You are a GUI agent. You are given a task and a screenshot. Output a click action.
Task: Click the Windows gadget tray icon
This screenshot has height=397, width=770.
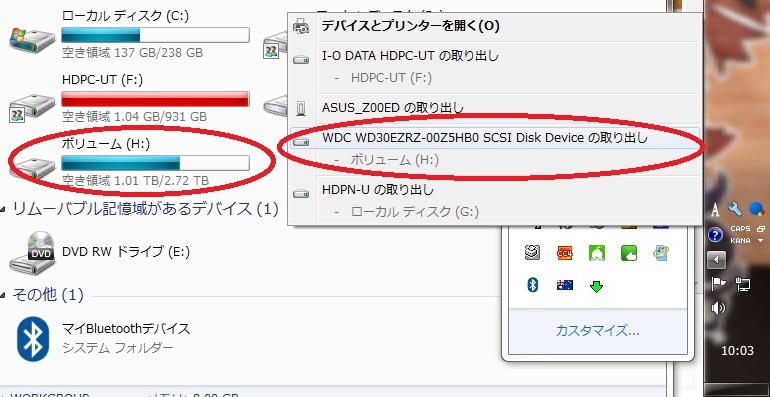(x=660, y=253)
